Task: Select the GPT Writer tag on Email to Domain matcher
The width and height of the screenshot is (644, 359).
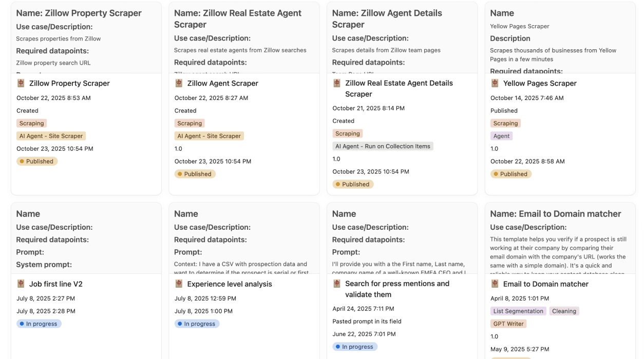Action: pos(508,324)
